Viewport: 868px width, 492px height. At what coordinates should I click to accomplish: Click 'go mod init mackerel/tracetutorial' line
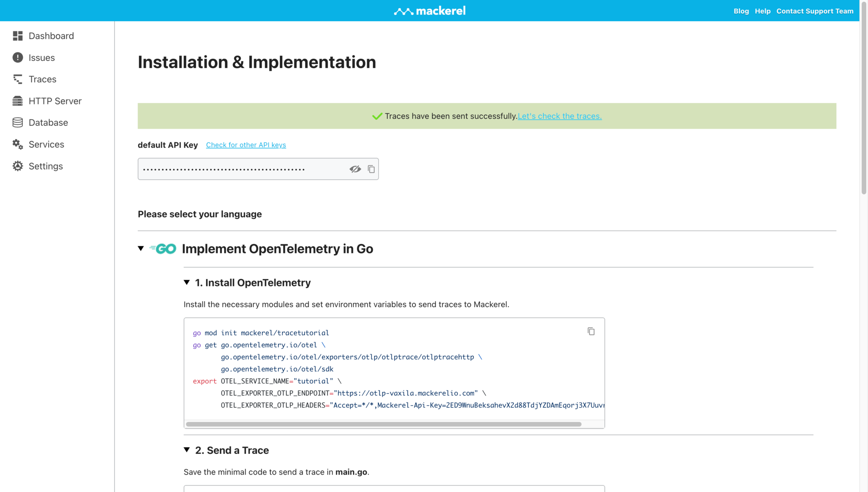[261, 333]
